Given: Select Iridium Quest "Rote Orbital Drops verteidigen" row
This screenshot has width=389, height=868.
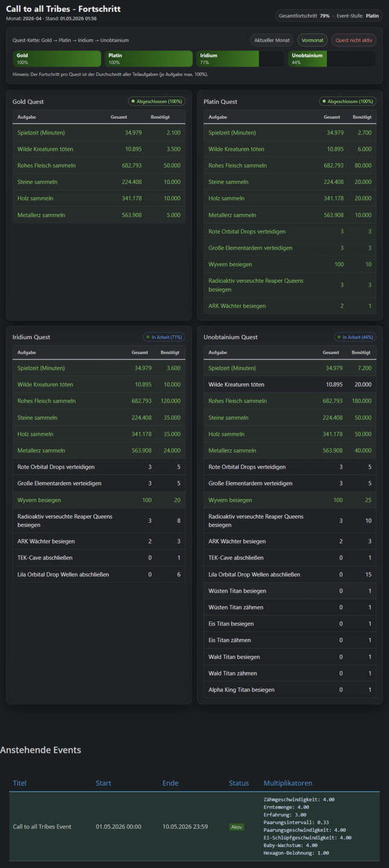Looking at the screenshot, I should [x=99, y=467].
